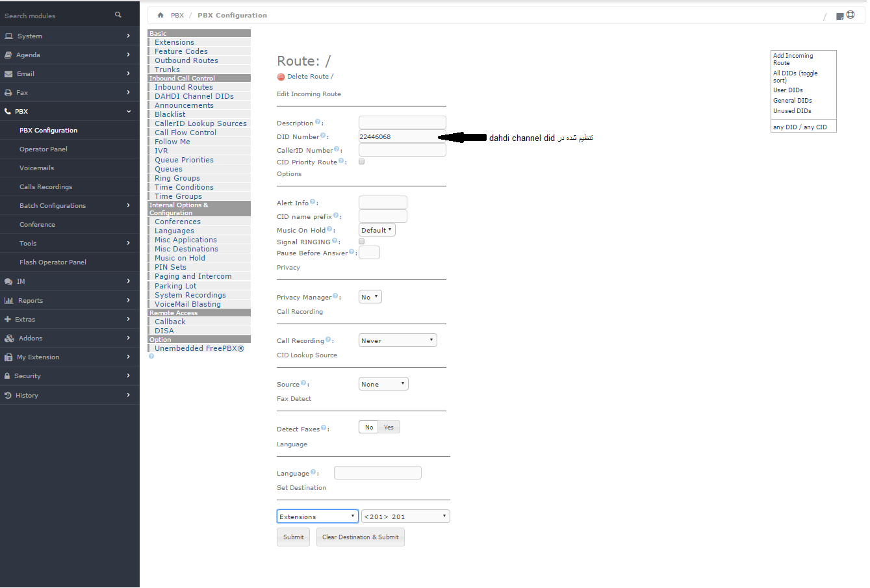Open Flash Operator Panel item
This screenshot has height=588, width=870.
pyautogui.click(x=70, y=262)
